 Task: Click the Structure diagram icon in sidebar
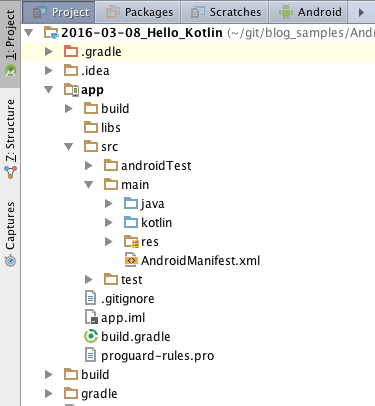pyautogui.click(x=10, y=172)
